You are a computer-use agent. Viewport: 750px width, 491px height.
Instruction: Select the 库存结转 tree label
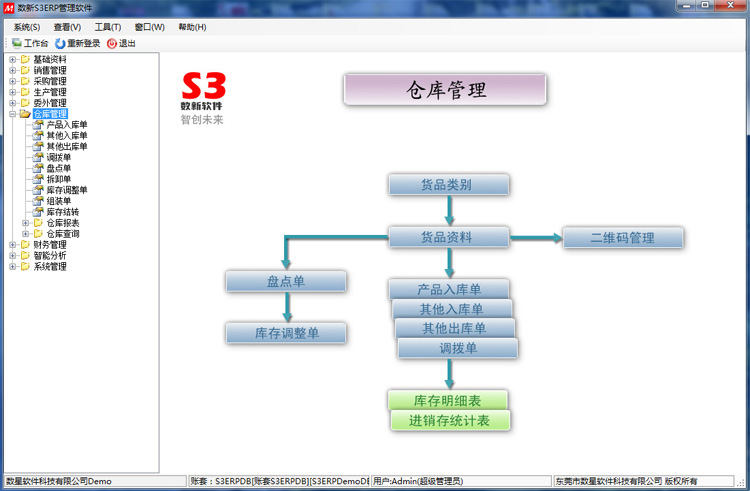(x=63, y=212)
